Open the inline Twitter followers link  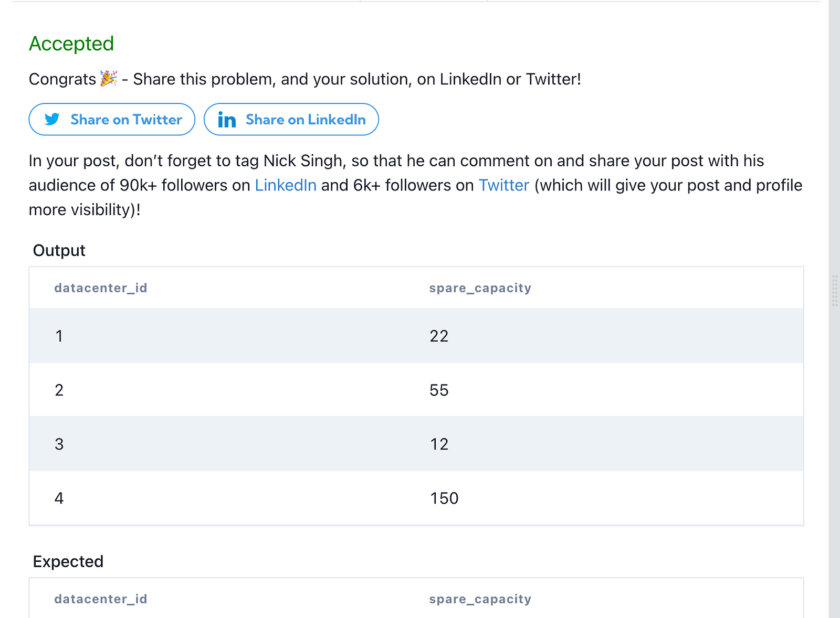[503, 185]
